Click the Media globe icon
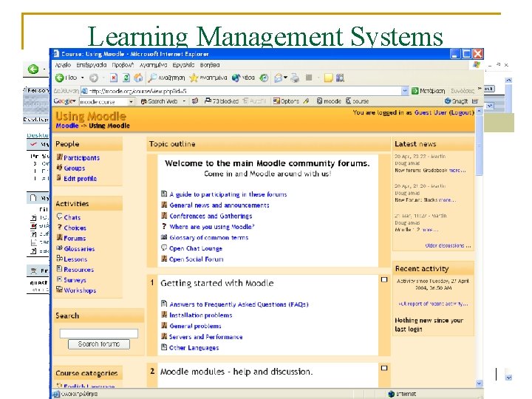This screenshot has height=399, width=532. [236, 78]
